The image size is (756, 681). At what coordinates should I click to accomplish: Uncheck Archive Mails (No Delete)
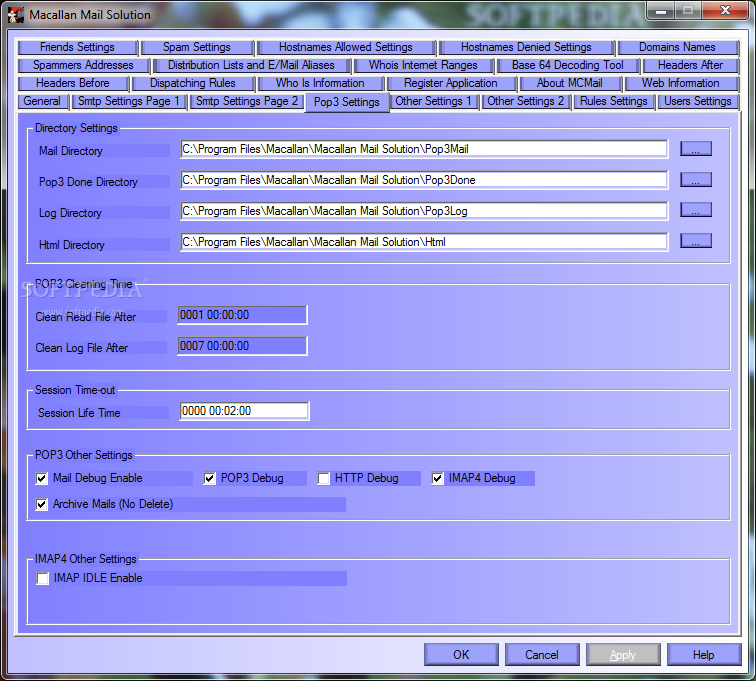(41, 504)
